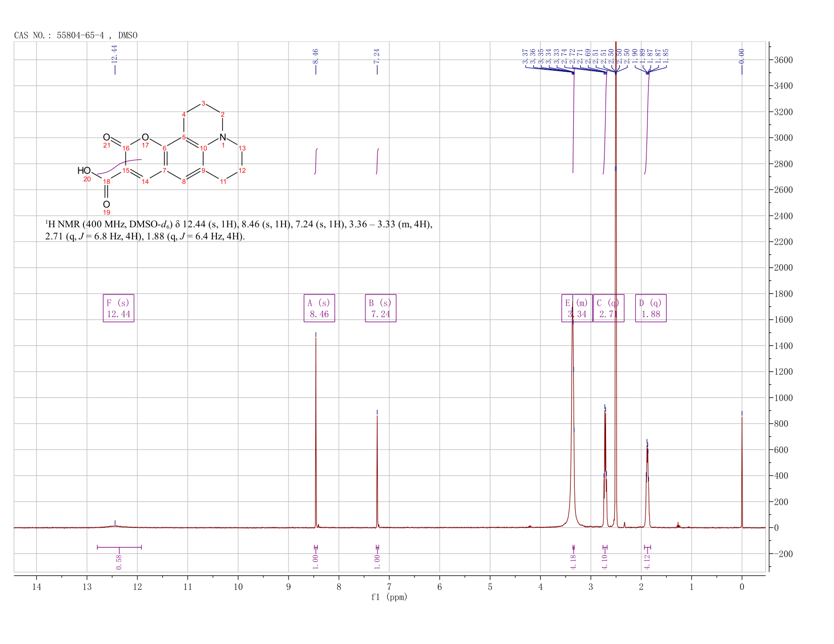Click the 8.46 peak label at top
Image resolution: width=834 pixels, height=644 pixels.
pos(315,56)
